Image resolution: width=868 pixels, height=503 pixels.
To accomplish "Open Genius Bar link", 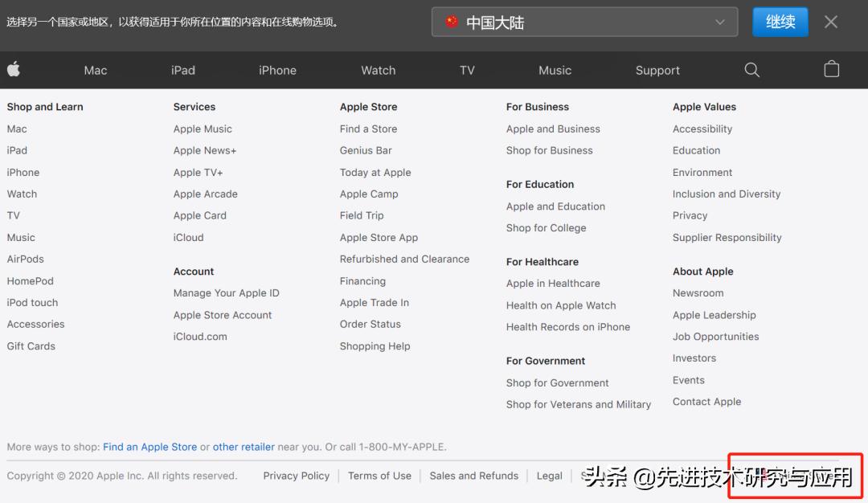I will [x=366, y=150].
